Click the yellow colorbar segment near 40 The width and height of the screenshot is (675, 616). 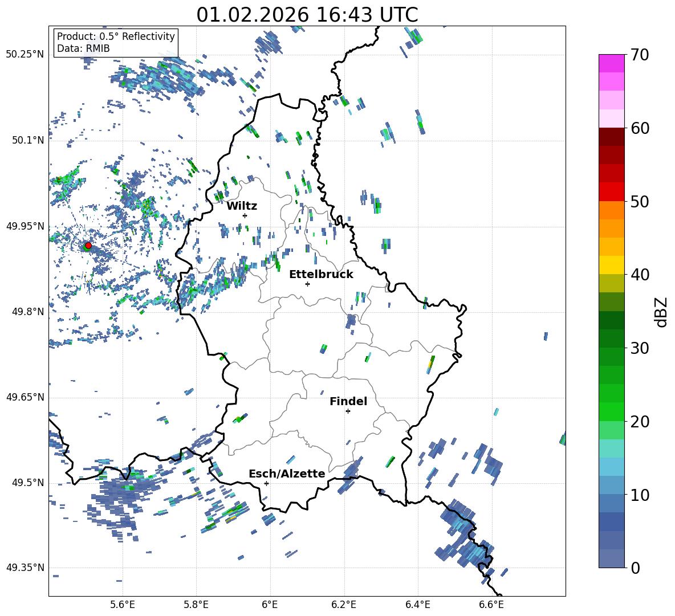point(611,264)
